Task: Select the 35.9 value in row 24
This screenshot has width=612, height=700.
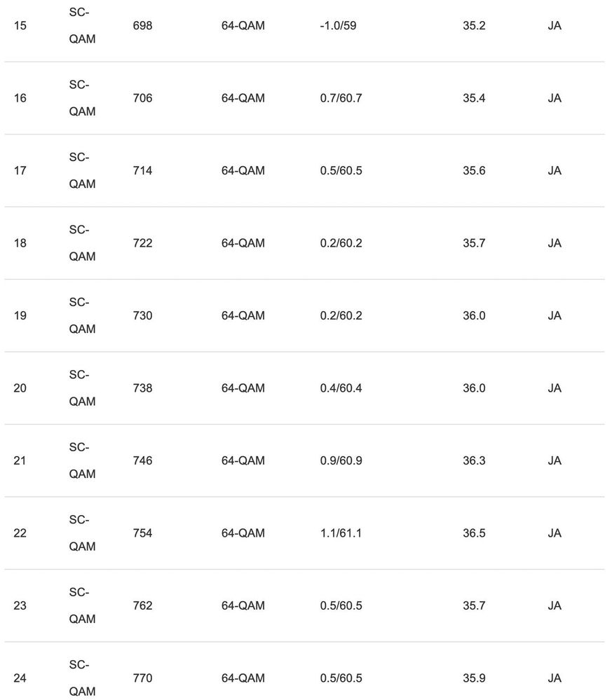Action: (474, 678)
